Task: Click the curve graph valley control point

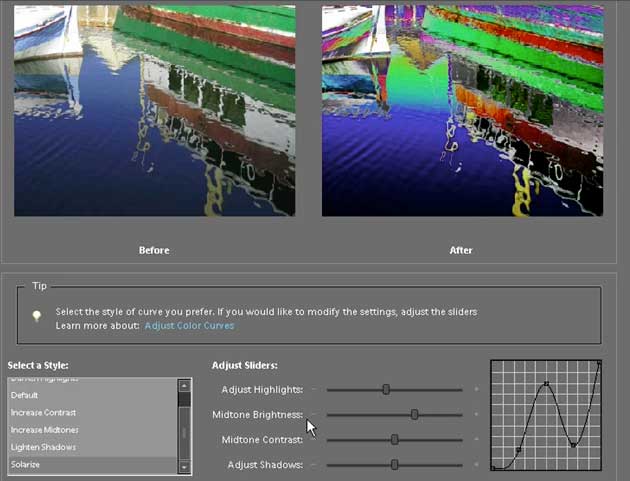Action: tap(573, 445)
